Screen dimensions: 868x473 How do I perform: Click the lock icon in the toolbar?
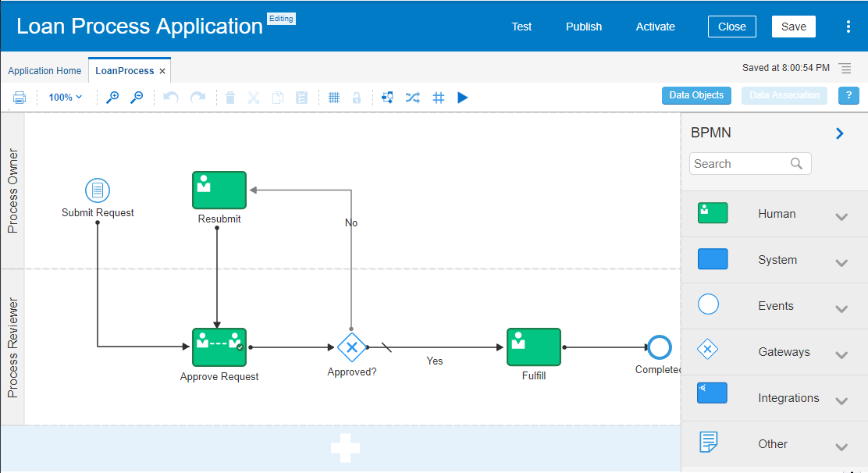coord(357,98)
